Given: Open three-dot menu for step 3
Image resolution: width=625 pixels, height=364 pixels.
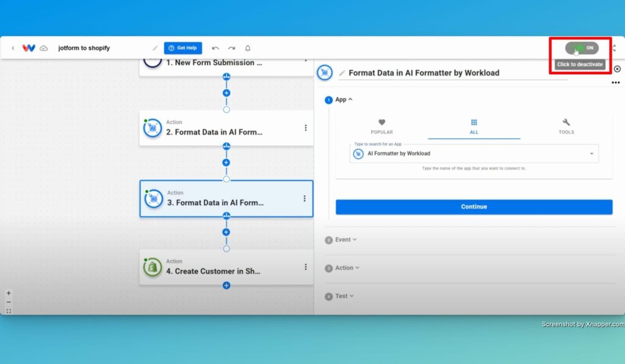Looking at the screenshot, I should [x=305, y=198].
